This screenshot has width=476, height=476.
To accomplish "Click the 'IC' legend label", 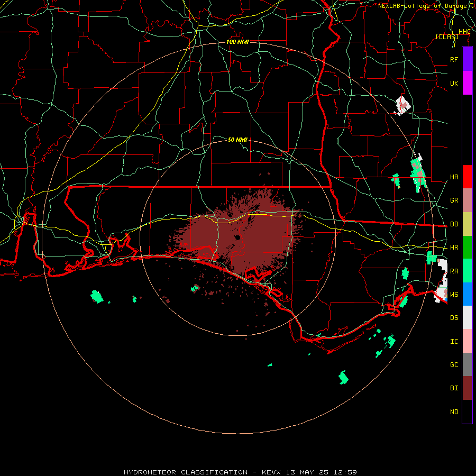I will coord(454,342).
